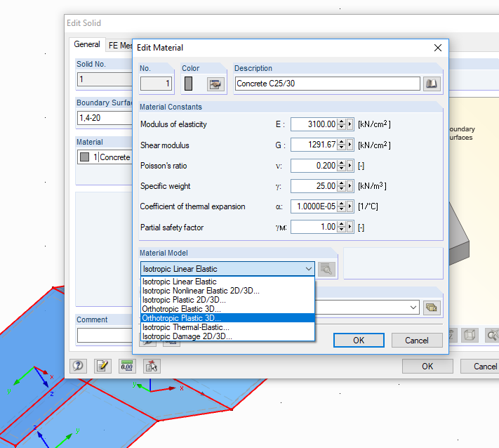499x448 pixels.
Task: Open arrow menu beside thermal expansion coefficient
Action: pos(350,206)
